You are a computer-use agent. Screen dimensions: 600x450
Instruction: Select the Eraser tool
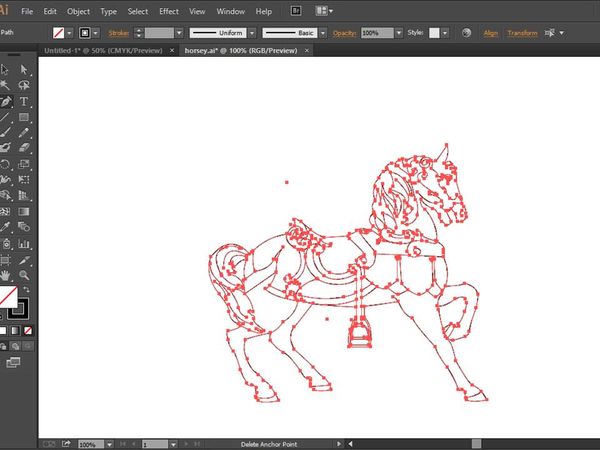[24, 148]
